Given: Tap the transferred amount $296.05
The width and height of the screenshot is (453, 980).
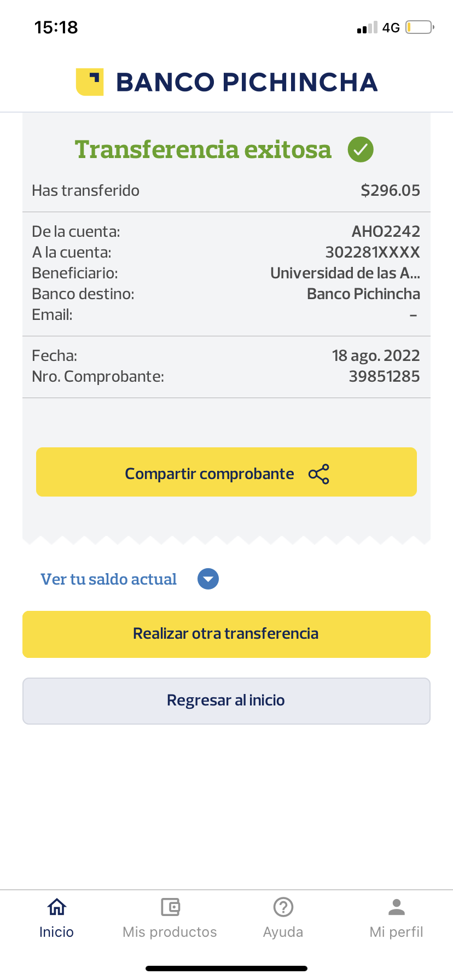Looking at the screenshot, I should pos(390,190).
